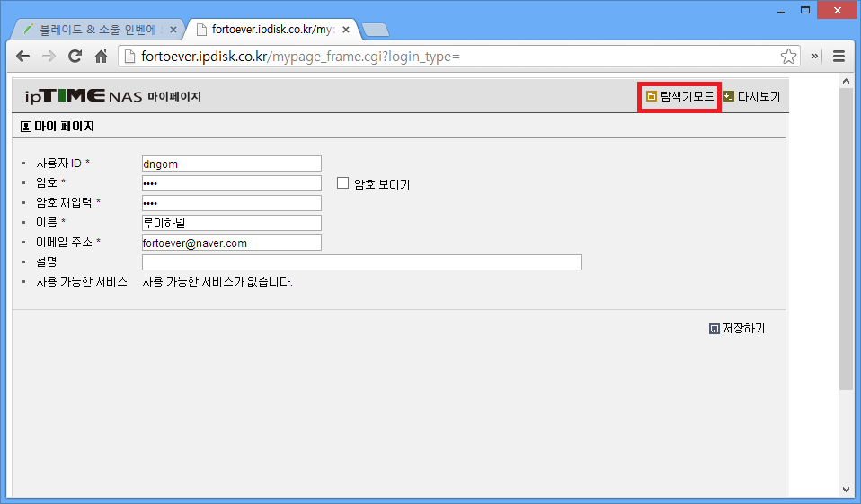Viewport: 861px width, 504px height.
Task: Click the 사용자 ID input field
Action: pyautogui.click(x=231, y=164)
